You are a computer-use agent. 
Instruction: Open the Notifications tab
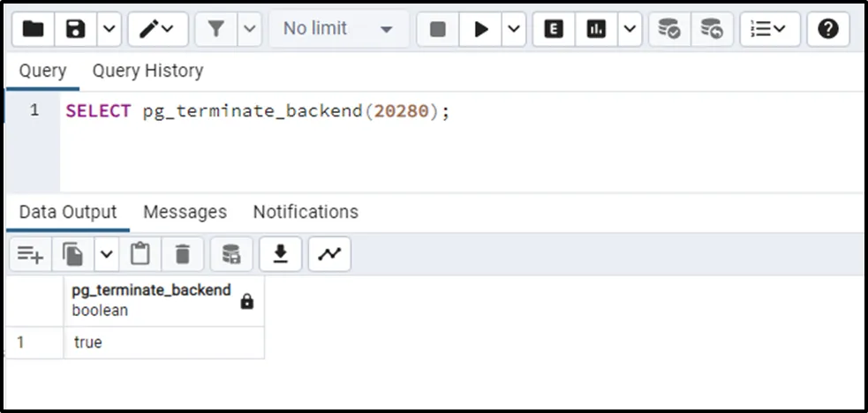click(x=306, y=212)
